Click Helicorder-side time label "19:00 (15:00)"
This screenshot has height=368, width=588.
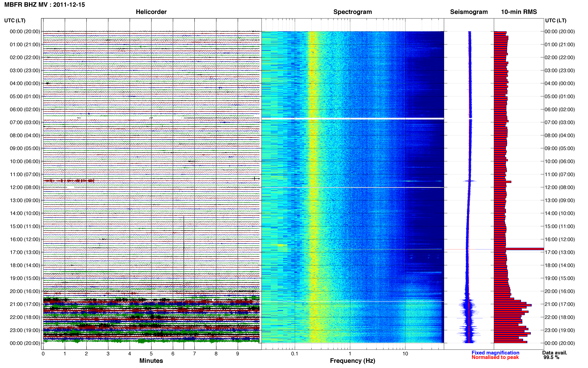[25, 278]
